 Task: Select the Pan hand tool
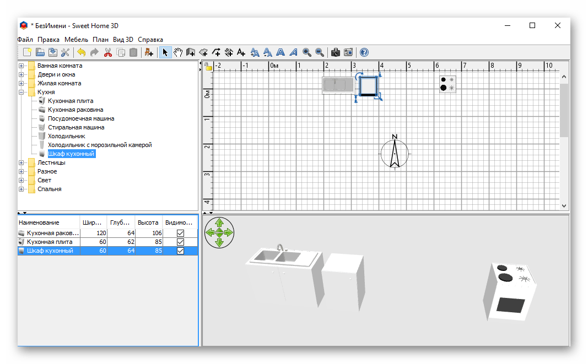(x=178, y=52)
